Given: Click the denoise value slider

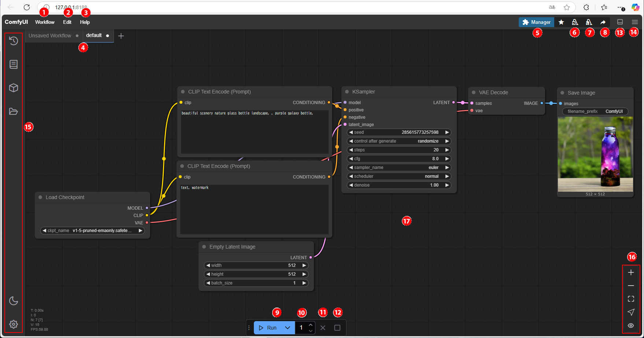Looking at the screenshot, I should (399, 185).
